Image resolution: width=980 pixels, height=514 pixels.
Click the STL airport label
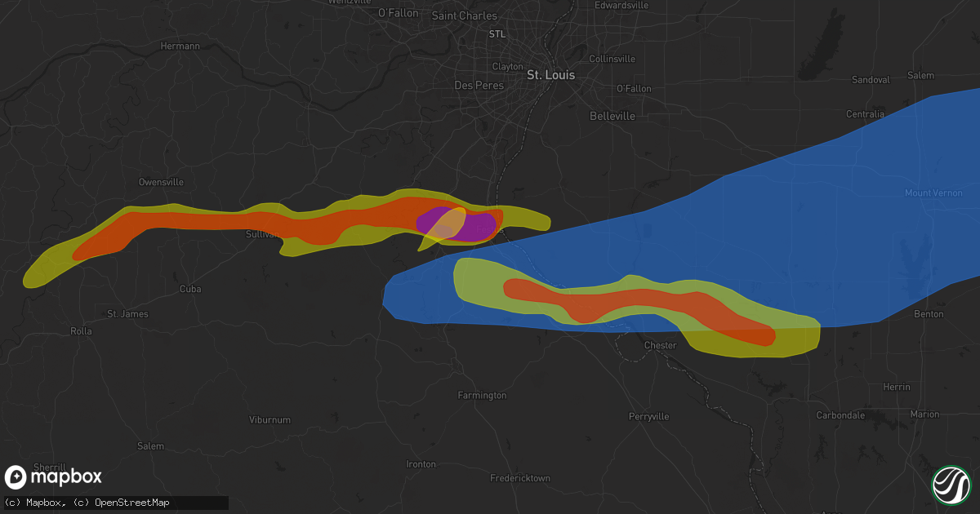pyautogui.click(x=497, y=34)
